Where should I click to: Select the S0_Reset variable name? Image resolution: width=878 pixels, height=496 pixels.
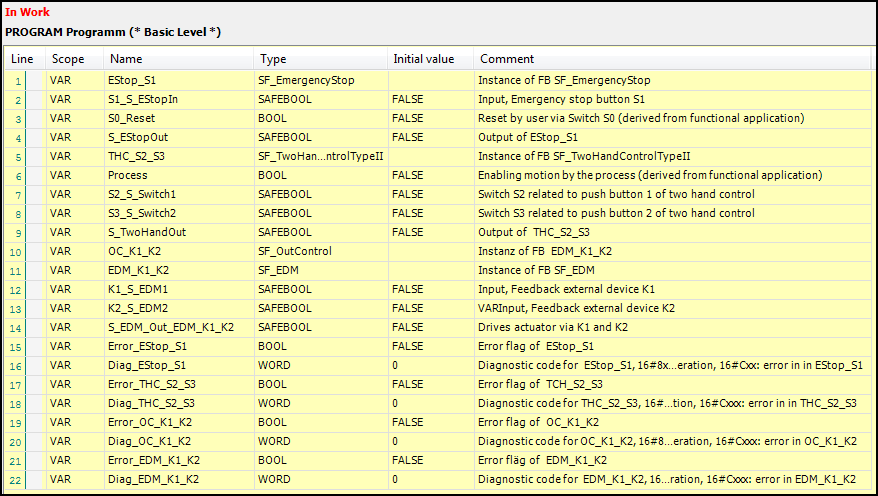coord(176,118)
